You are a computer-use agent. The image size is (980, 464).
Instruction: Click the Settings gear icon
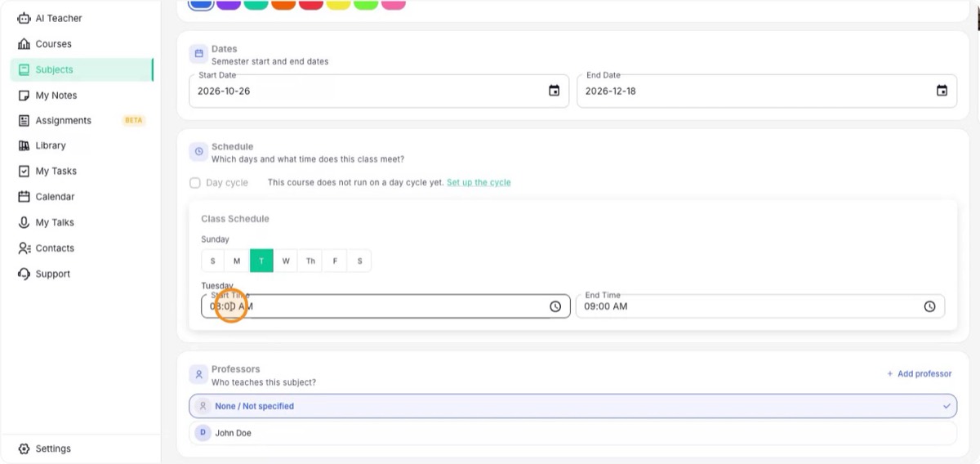24,448
